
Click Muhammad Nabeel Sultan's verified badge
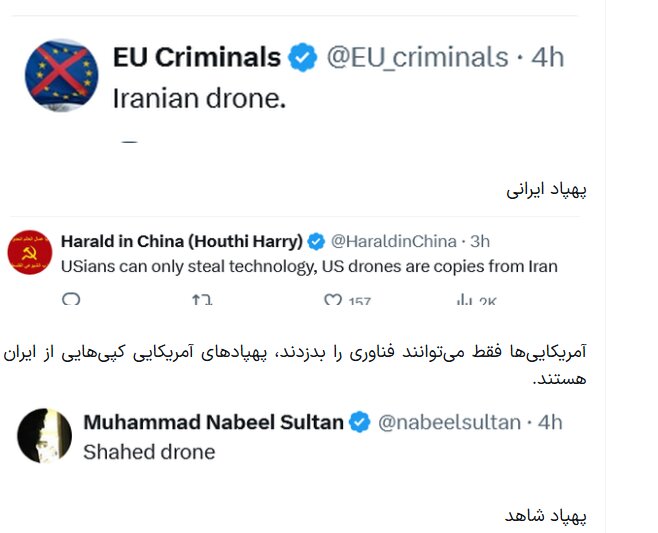360,422
